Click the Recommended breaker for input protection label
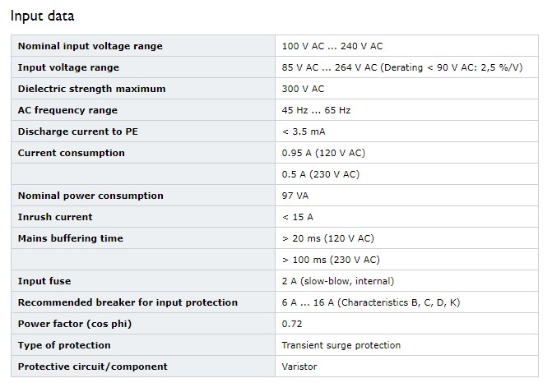 pos(128,302)
